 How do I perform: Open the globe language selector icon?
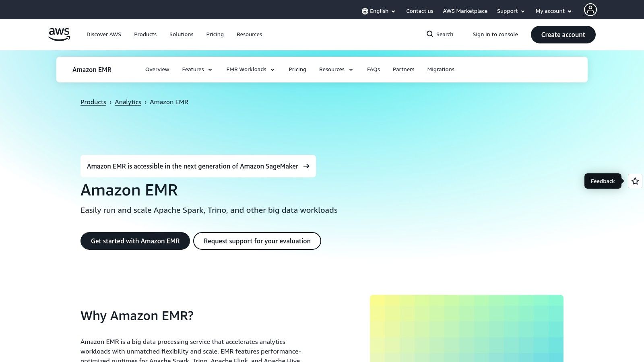pyautogui.click(x=365, y=11)
